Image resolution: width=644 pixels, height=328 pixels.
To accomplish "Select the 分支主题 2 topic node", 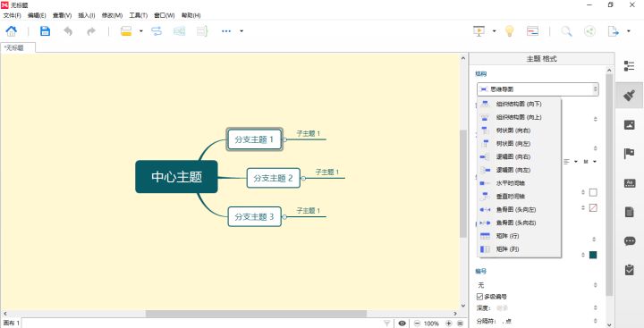I will click(x=273, y=178).
